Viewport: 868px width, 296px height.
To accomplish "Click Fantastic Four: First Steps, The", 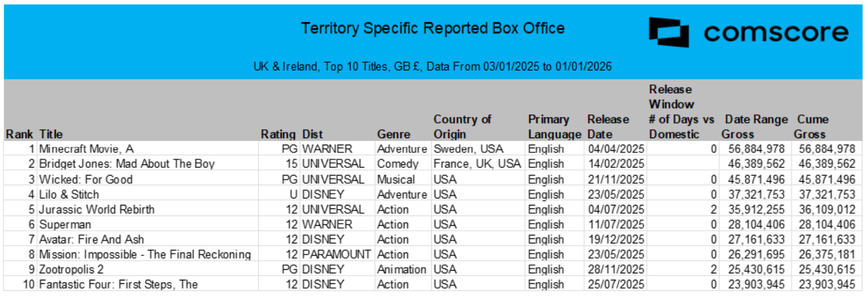I will click(118, 284).
